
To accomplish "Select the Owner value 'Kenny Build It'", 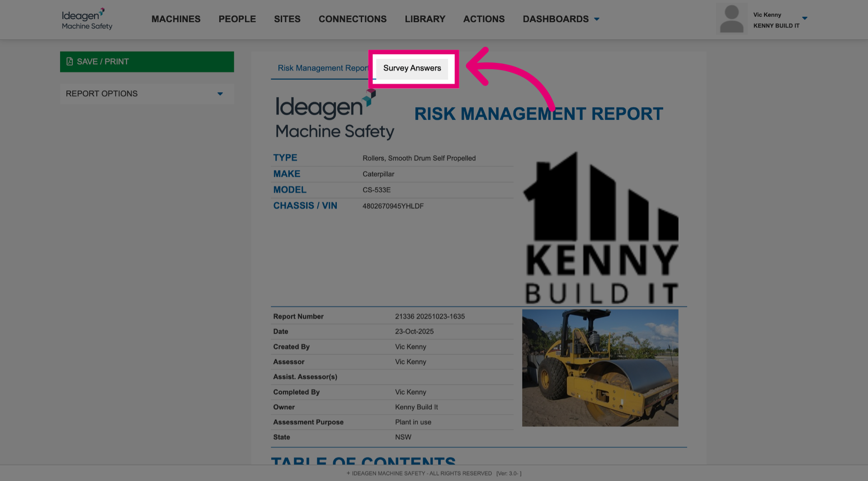I will tap(416, 407).
